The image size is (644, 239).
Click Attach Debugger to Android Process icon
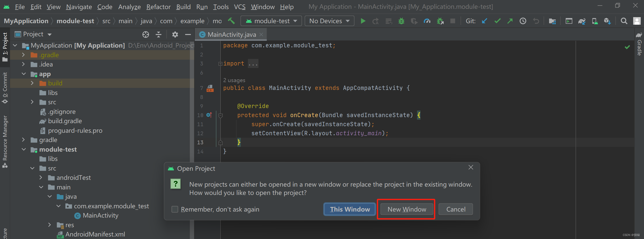440,21
